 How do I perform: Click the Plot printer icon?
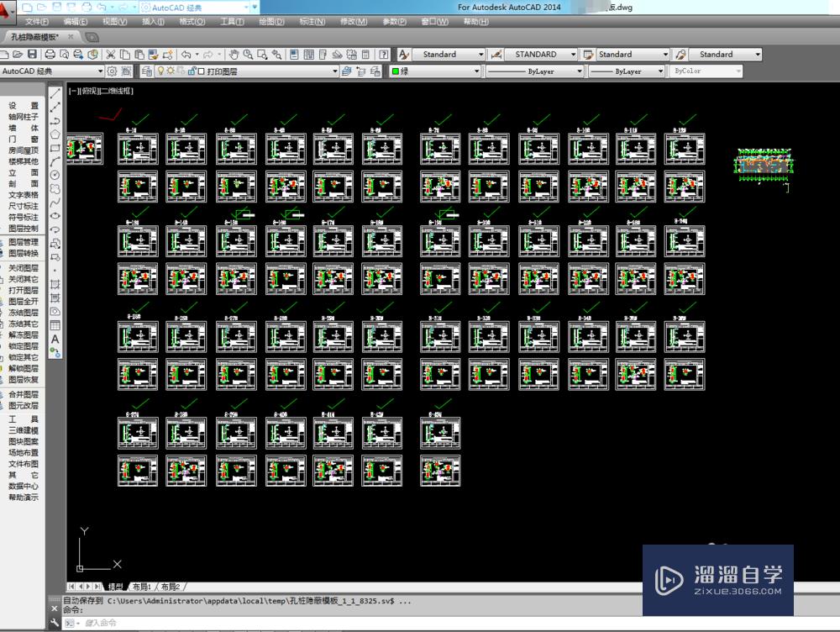pos(50,54)
